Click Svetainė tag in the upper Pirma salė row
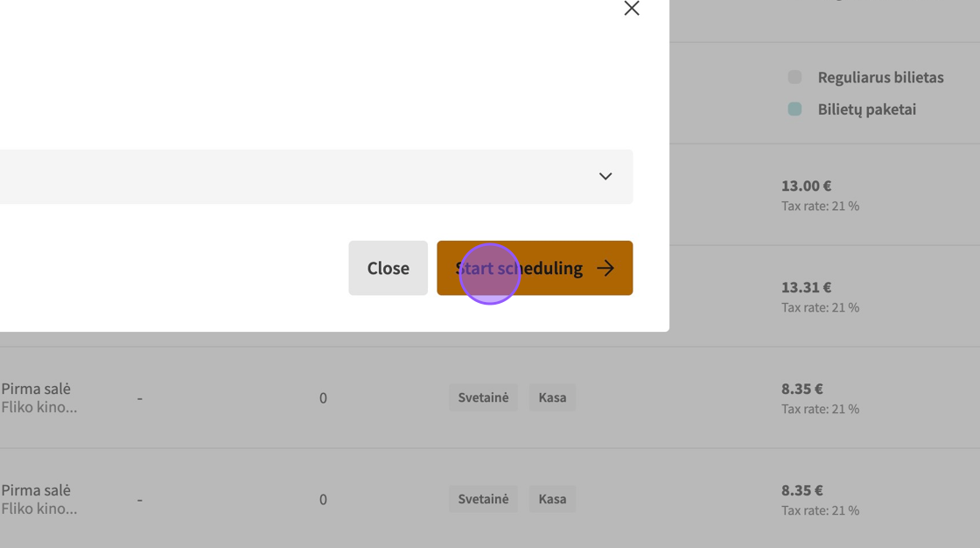980x548 pixels. coord(483,397)
